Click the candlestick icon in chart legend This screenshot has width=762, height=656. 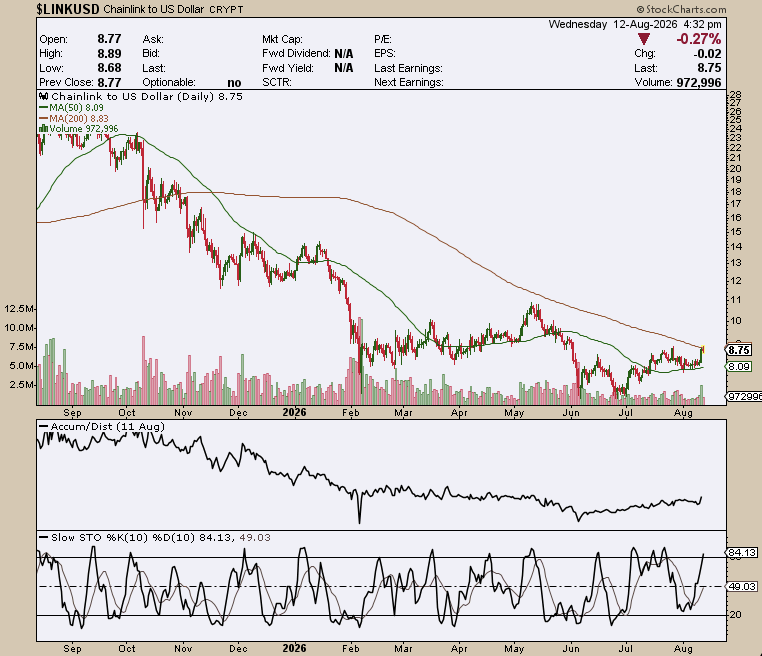pos(44,96)
